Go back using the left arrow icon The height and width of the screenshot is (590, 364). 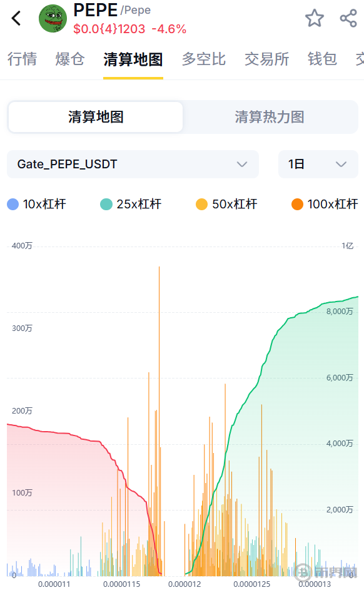(16, 18)
